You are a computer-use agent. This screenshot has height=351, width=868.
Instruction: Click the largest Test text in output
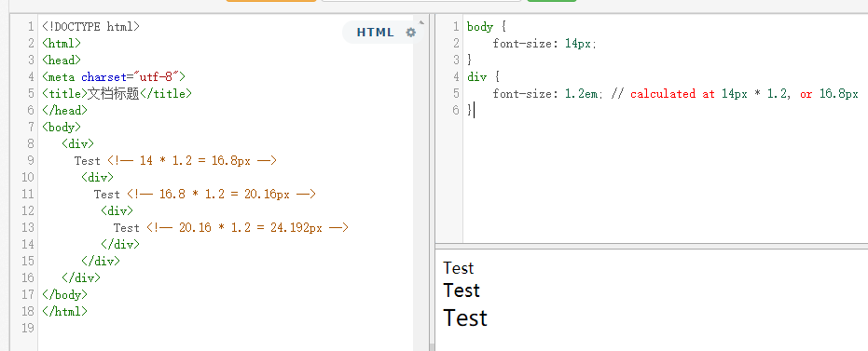pos(465,318)
